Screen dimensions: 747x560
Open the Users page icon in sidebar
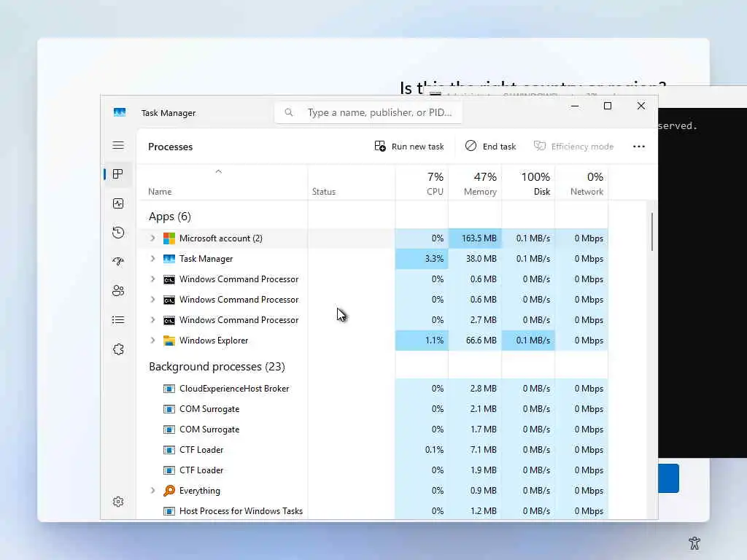click(x=118, y=290)
